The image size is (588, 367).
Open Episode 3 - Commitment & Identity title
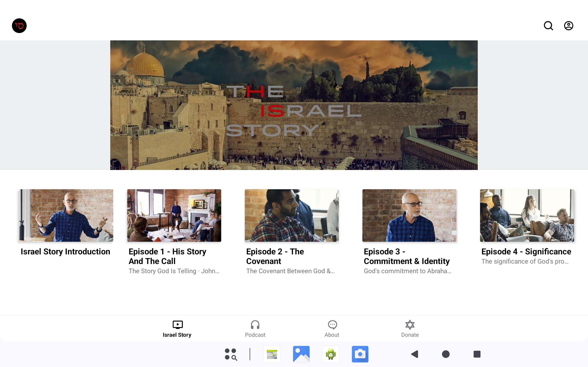[x=406, y=256]
